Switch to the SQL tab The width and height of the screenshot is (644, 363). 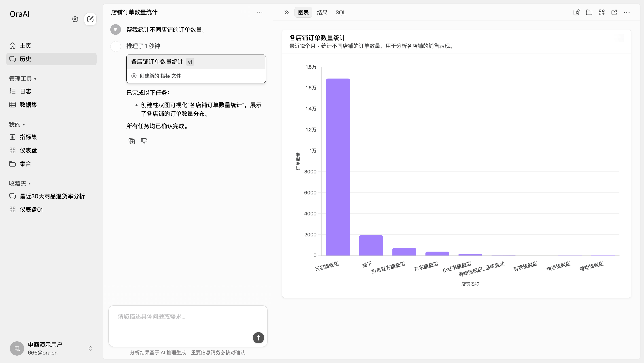pos(341,12)
